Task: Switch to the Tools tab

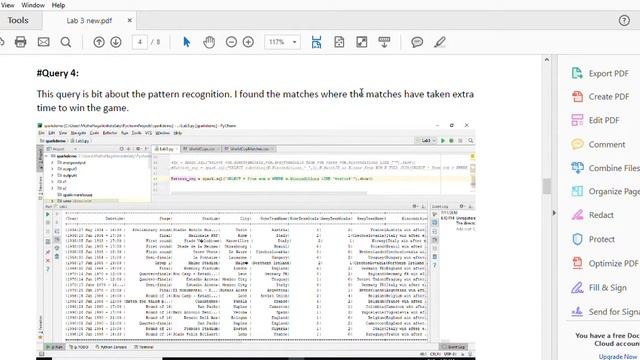Action: [x=18, y=20]
